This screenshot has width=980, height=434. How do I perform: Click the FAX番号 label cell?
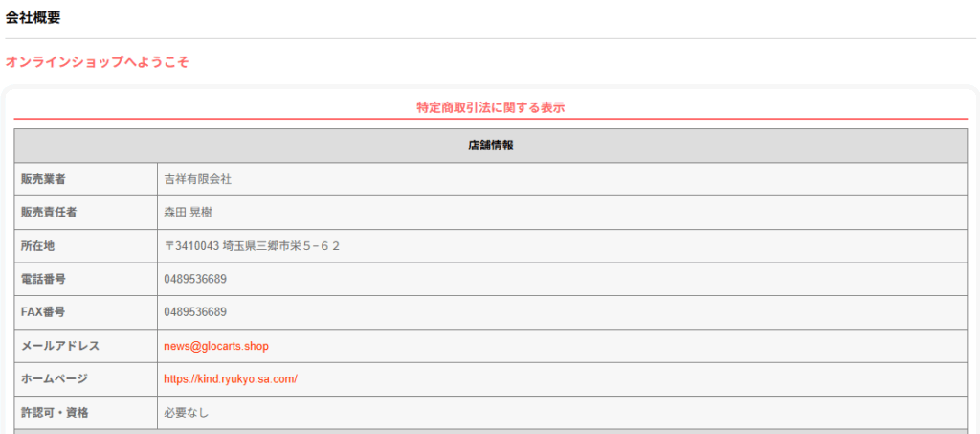click(x=85, y=312)
